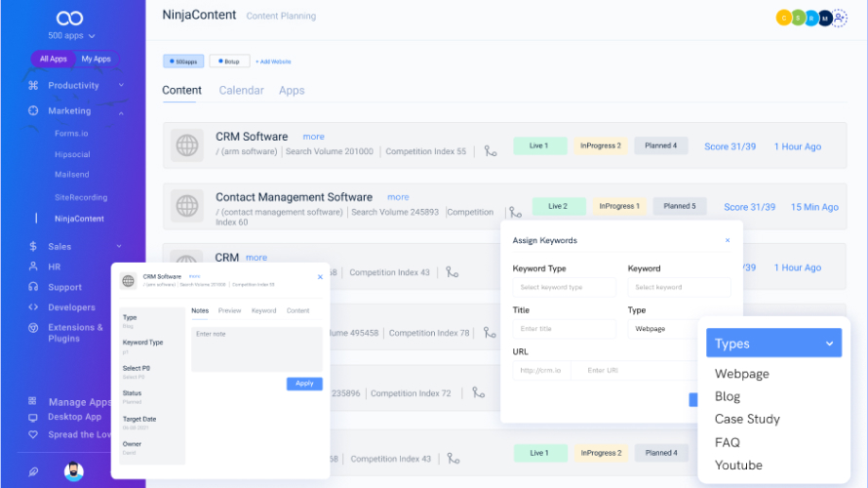Switch to All Apps toggle
This screenshot has width=868, height=488.
(x=53, y=59)
